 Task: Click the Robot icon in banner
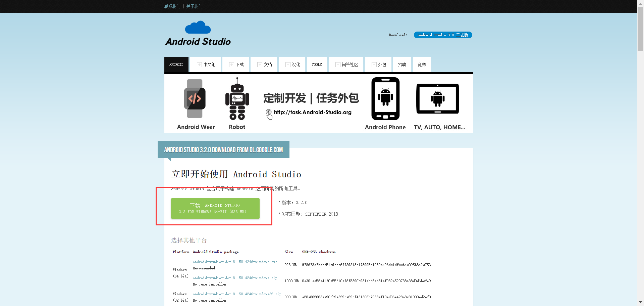237,99
